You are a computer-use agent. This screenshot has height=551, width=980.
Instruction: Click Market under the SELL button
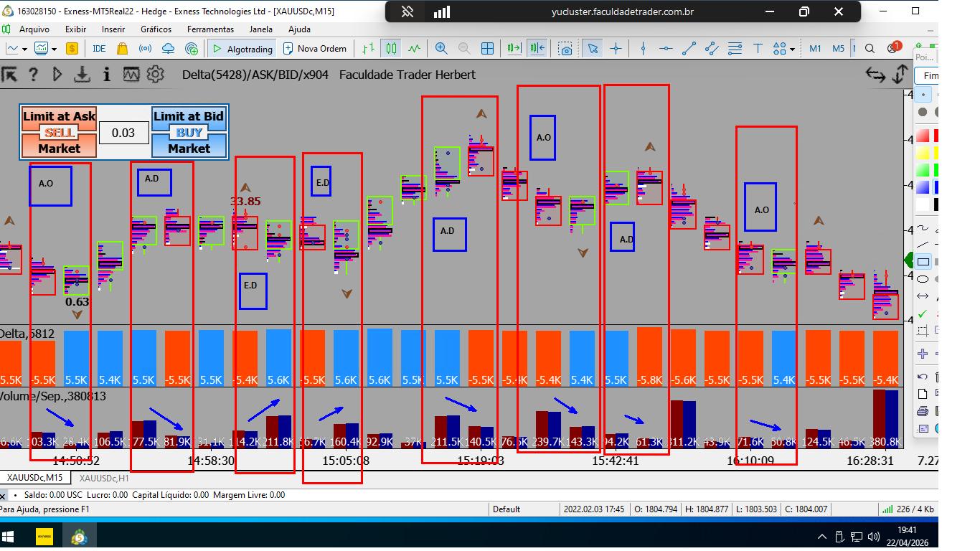click(59, 149)
